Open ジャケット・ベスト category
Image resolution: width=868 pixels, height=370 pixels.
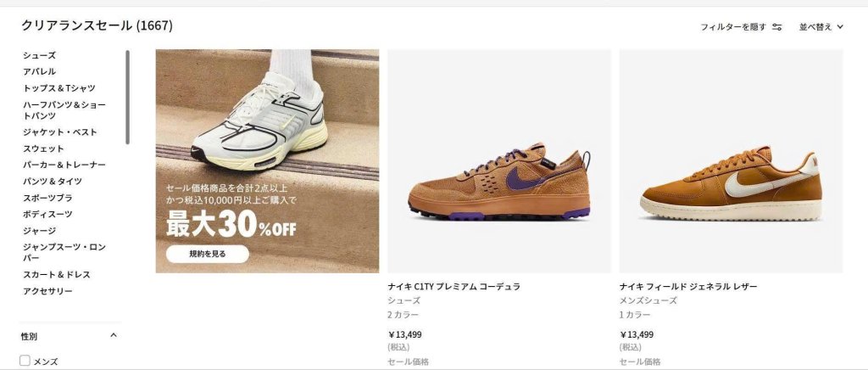[x=60, y=132]
